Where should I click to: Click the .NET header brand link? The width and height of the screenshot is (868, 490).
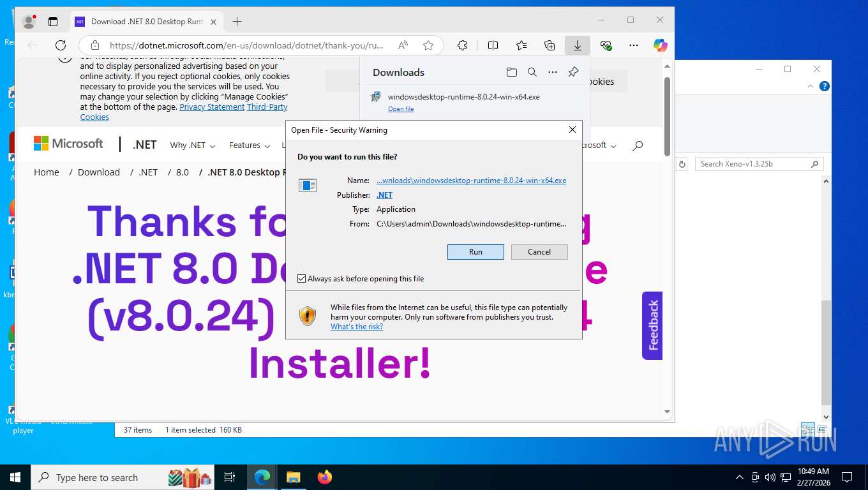coord(145,145)
